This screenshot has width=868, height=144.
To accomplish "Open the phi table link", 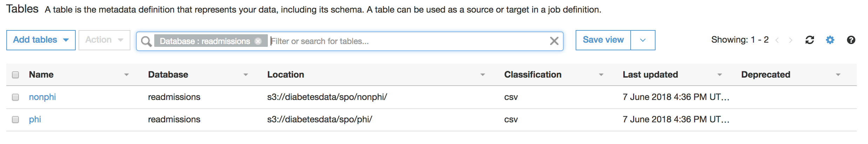I will pos(35,120).
